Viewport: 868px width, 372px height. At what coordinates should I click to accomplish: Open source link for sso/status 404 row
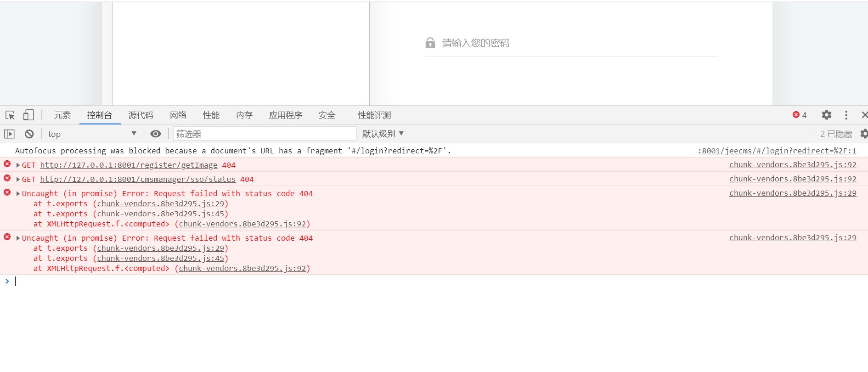click(793, 179)
